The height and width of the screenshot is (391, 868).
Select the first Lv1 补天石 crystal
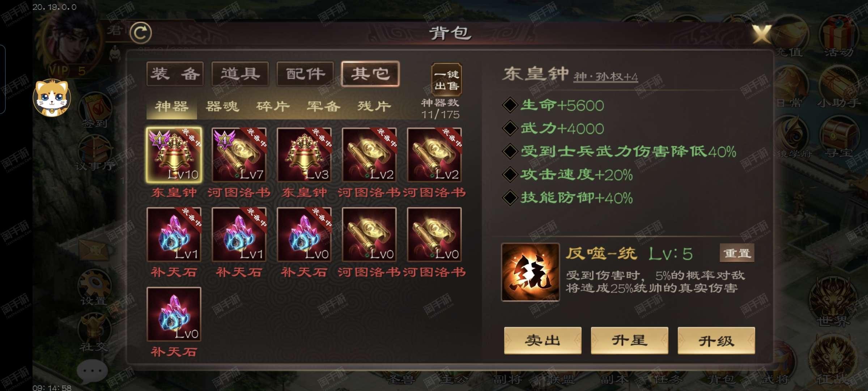[x=174, y=234]
